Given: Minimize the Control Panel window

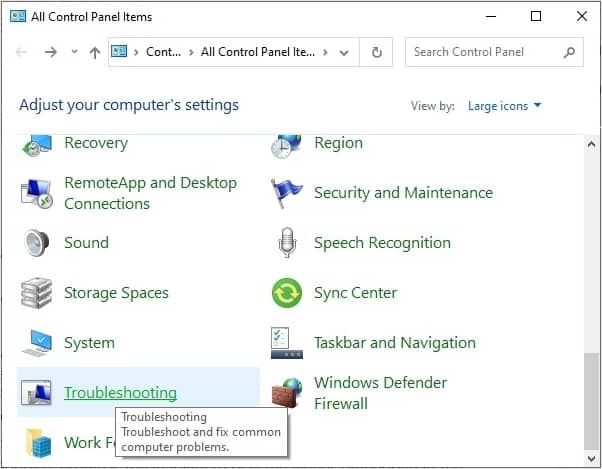Looking at the screenshot, I should pos(491,17).
